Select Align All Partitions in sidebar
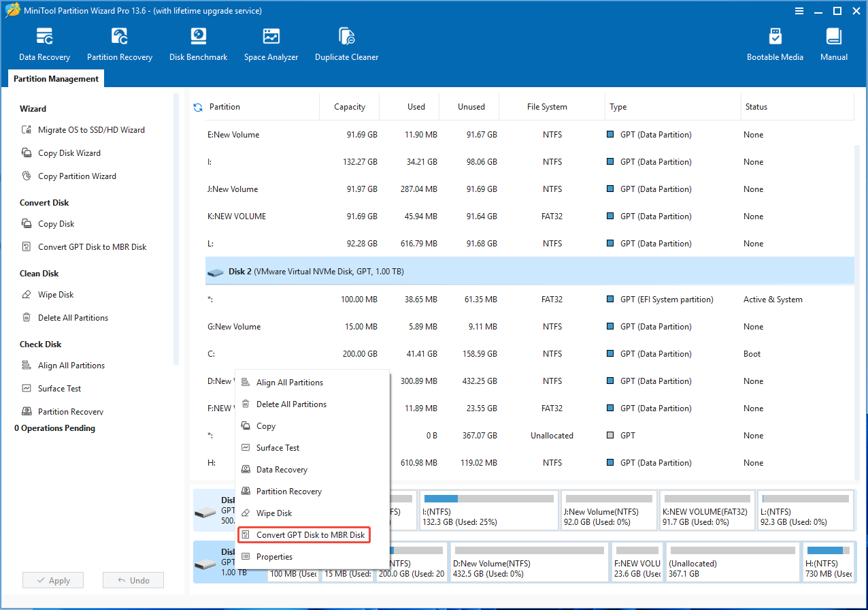 click(x=72, y=365)
